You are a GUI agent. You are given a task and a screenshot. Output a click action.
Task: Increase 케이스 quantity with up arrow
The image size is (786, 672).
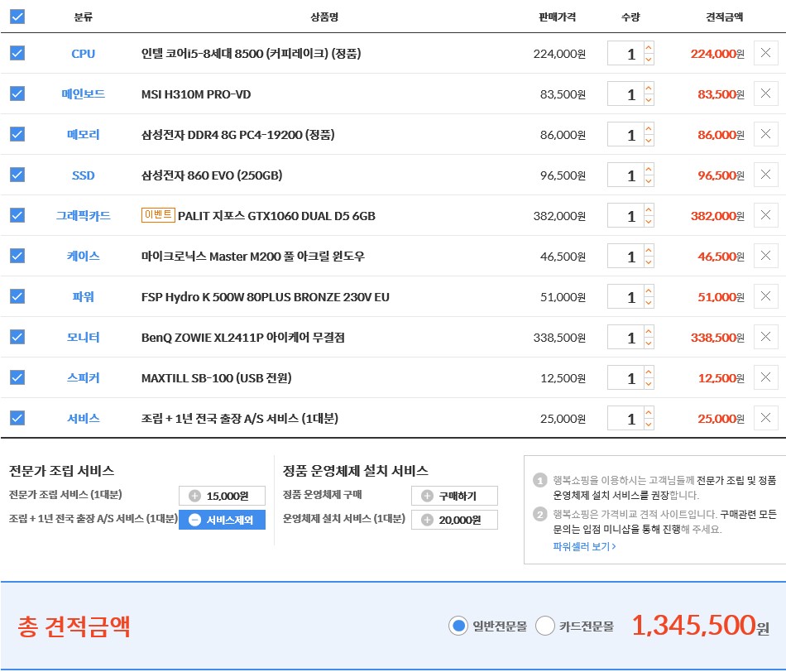649,250
